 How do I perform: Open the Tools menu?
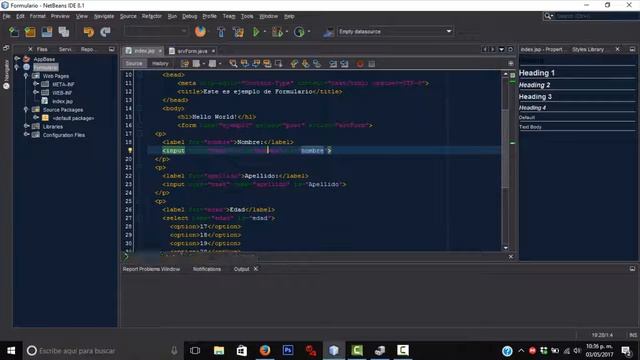tap(247, 16)
